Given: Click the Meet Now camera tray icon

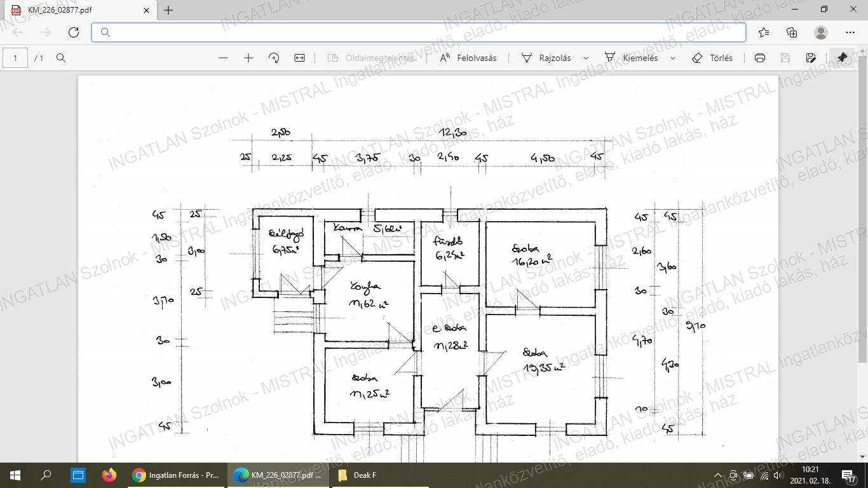Looking at the screenshot, I should [x=733, y=475].
